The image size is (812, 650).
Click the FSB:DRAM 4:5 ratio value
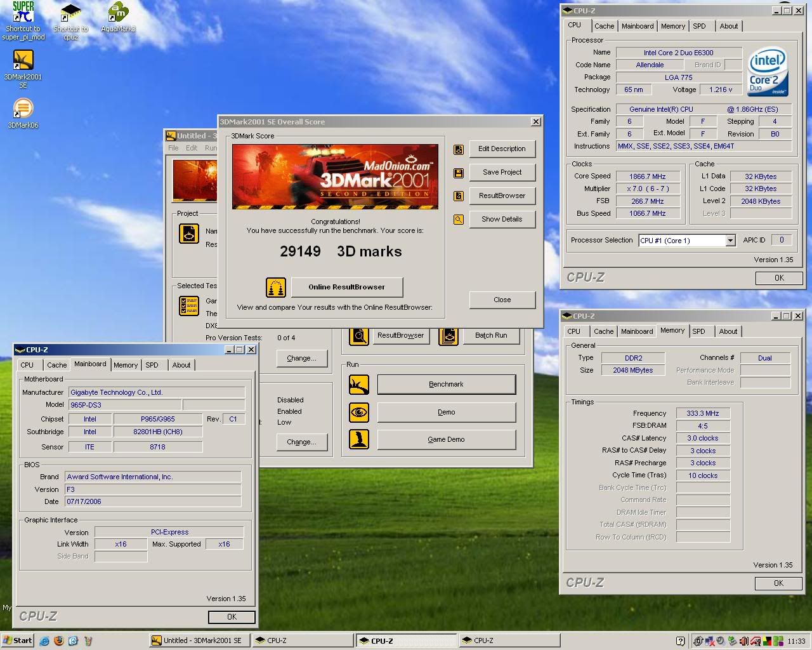coord(703,426)
